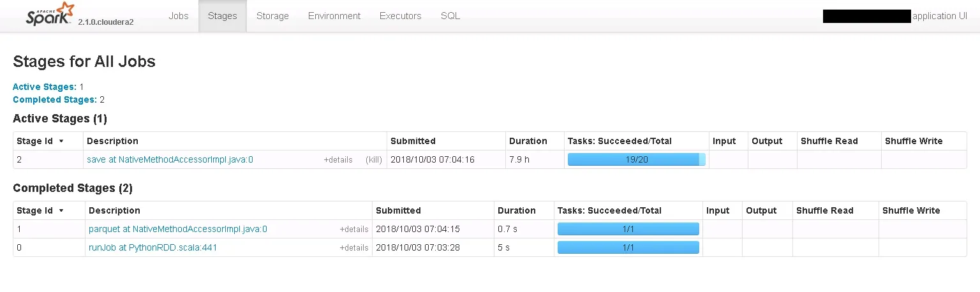Sort active stages by Stage Id arrow
Viewport: 980px width, 292px height.
pos(61,141)
